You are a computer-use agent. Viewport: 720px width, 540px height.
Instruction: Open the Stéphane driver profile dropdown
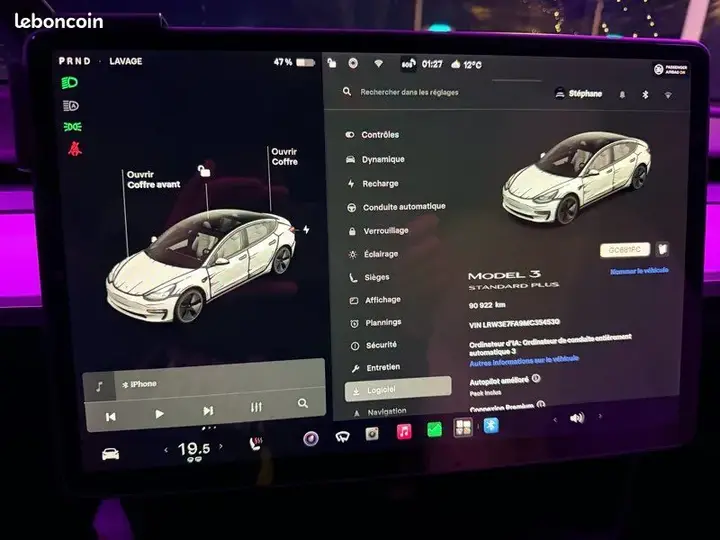tap(579, 94)
